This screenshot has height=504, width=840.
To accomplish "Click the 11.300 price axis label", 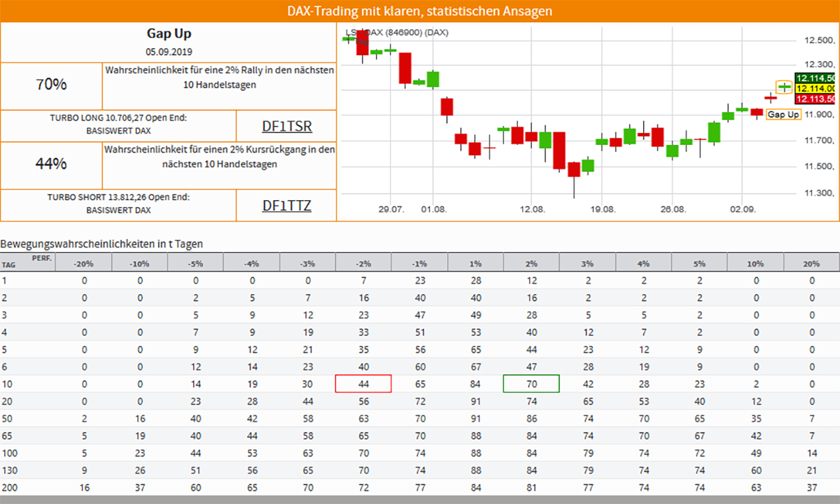I will click(x=820, y=193).
